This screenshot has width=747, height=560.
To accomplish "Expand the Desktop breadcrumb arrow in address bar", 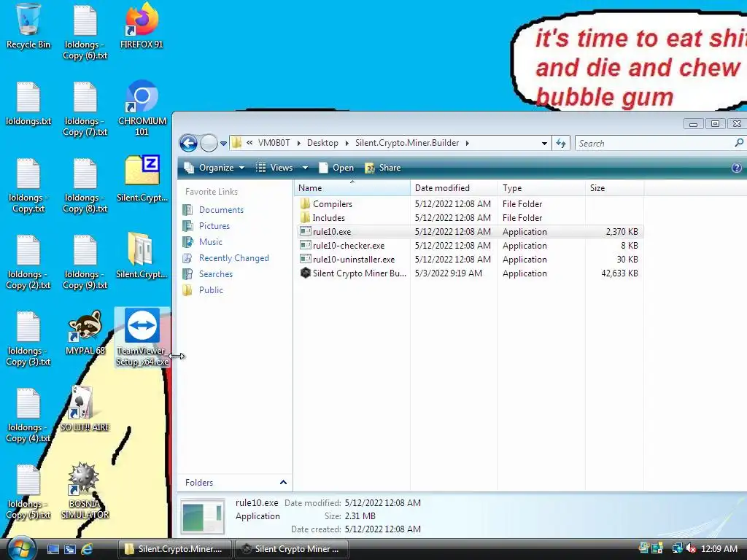I will pos(347,143).
